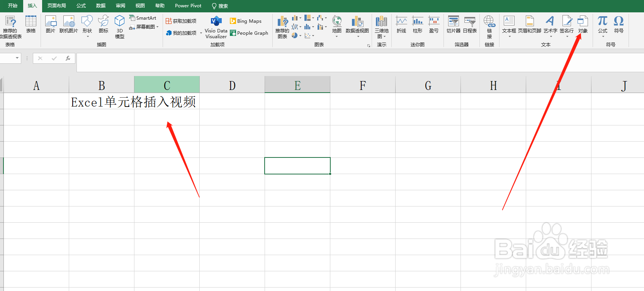This screenshot has width=644, height=291.
Task: Launch the Bing Maps add-in
Action: click(246, 21)
